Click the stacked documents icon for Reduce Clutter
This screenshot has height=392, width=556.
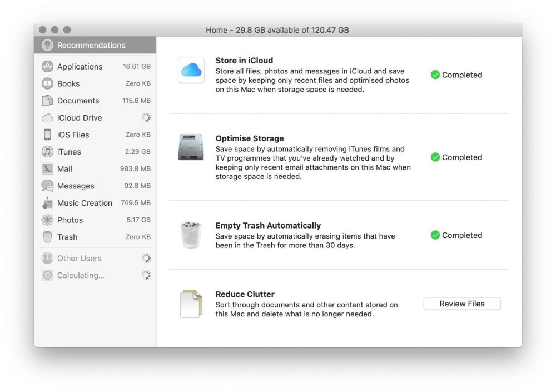[191, 304]
